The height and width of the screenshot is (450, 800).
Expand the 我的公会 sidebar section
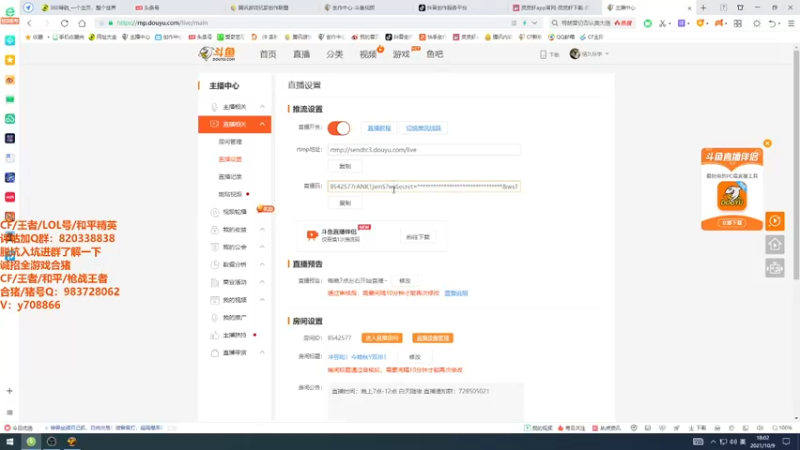click(262, 247)
